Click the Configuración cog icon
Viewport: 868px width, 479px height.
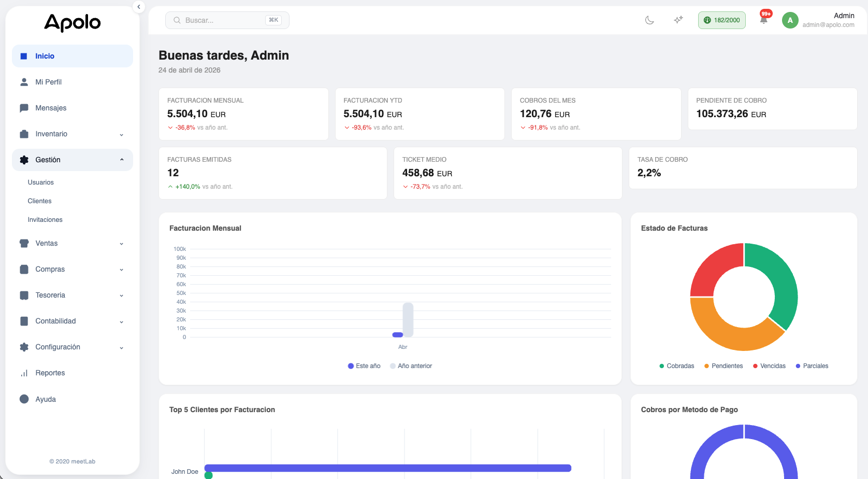tap(24, 347)
